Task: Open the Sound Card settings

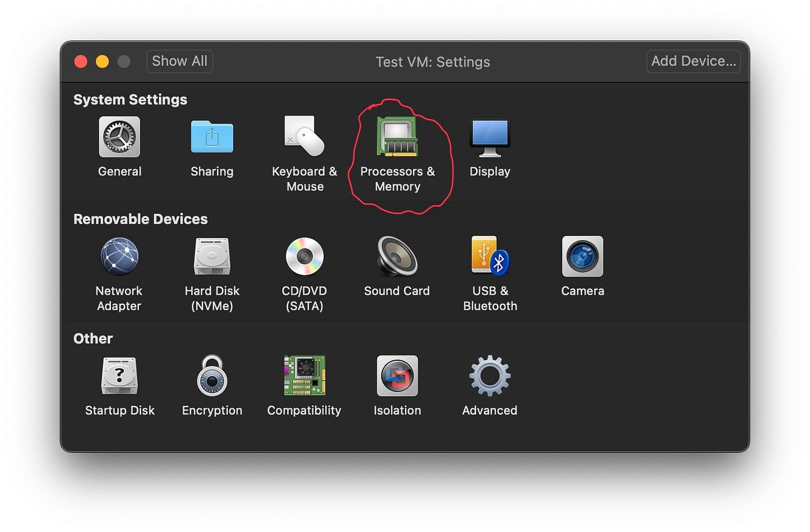Action: point(397,256)
